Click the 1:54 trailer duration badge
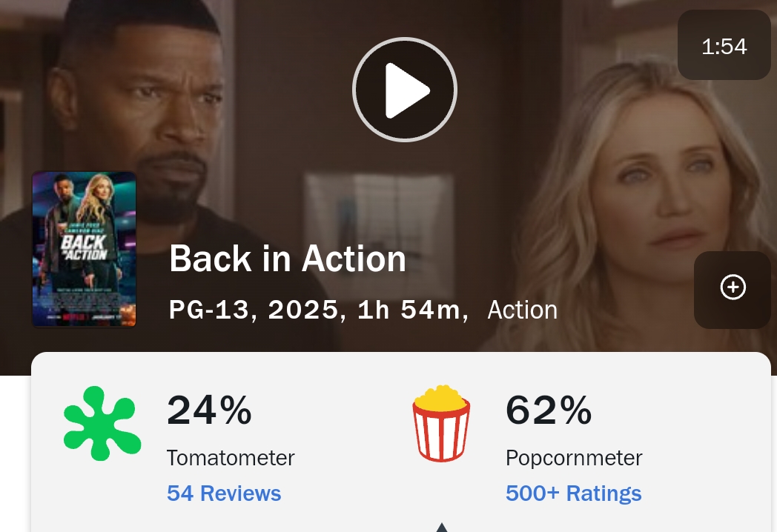The image size is (777, 532). click(724, 47)
